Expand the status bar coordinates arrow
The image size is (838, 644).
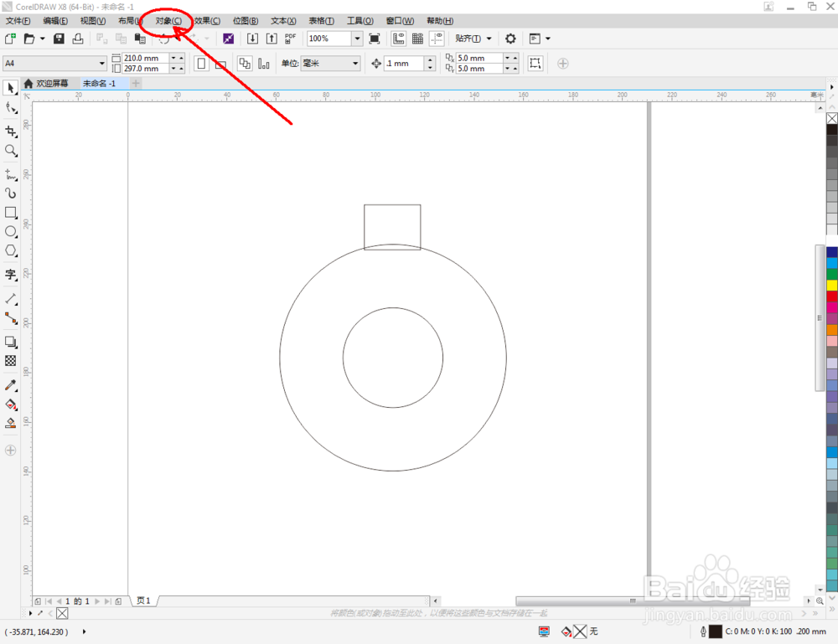84,631
